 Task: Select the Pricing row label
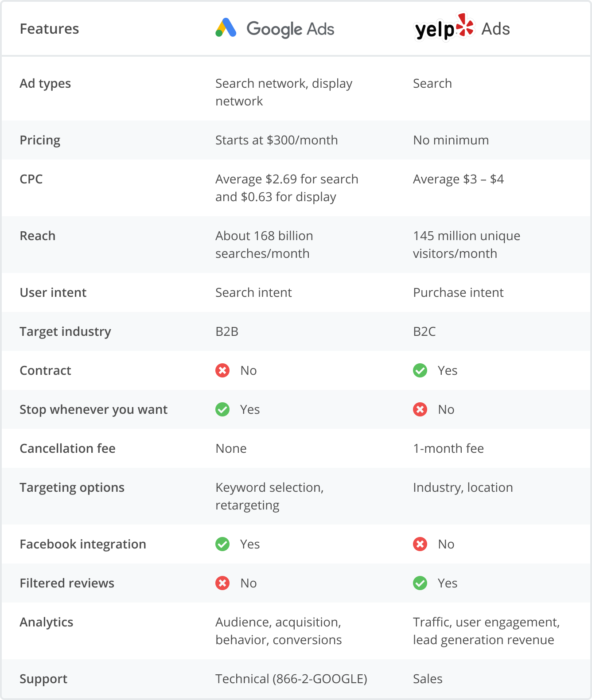pos(40,140)
